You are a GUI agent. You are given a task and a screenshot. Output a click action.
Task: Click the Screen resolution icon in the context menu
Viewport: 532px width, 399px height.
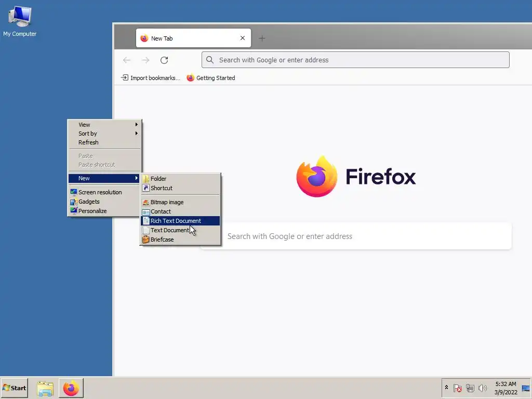point(74,192)
